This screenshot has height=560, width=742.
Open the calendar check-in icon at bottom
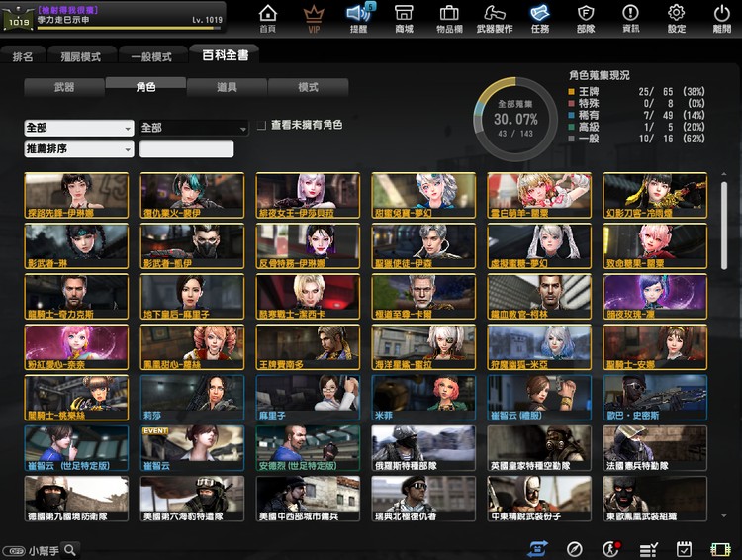pyautogui.click(x=684, y=549)
